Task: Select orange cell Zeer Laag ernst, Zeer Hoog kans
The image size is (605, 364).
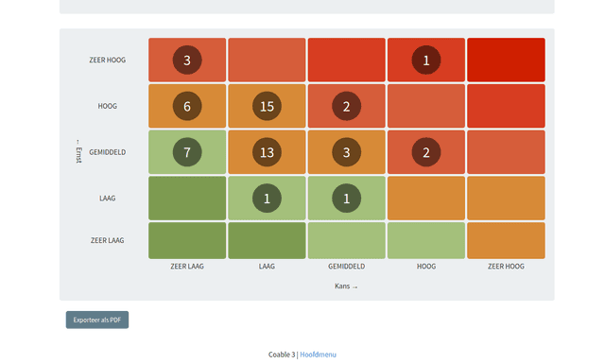Action: point(506,240)
